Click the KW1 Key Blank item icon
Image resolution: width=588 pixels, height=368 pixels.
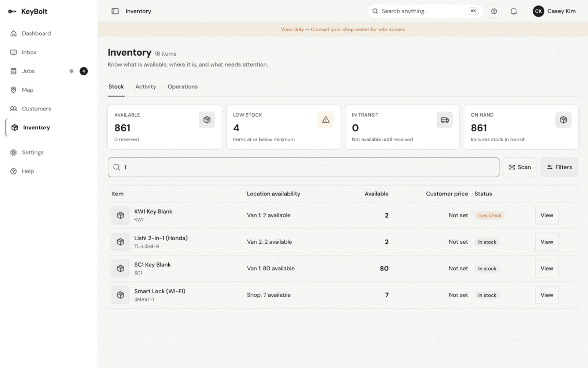pyautogui.click(x=121, y=215)
